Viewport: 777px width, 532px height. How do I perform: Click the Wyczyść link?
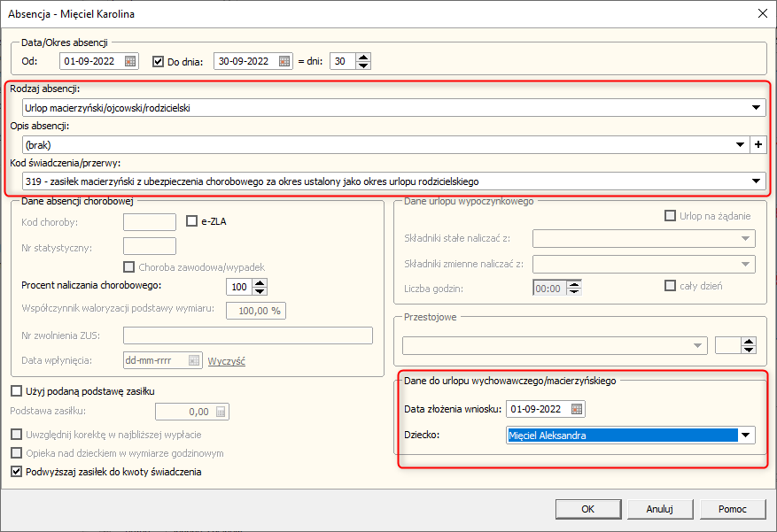[227, 361]
